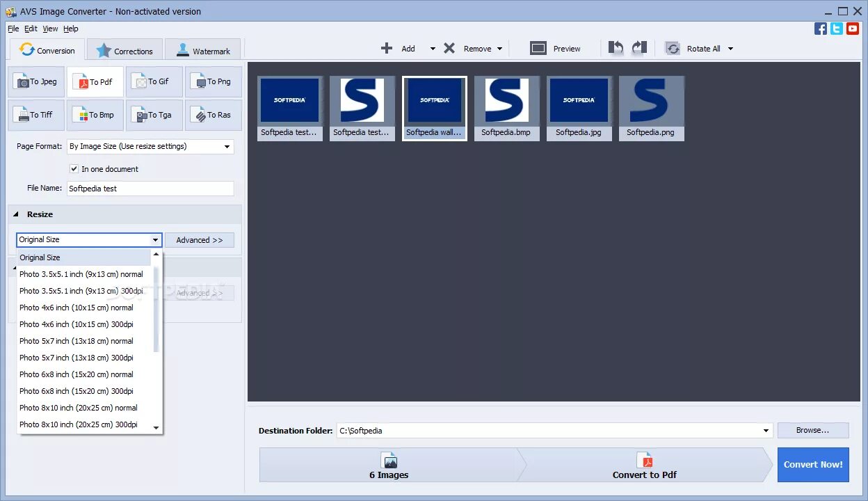The image size is (868, 501).
Task: Open the YouTube channel icon
Action: [x=852, y=29]
